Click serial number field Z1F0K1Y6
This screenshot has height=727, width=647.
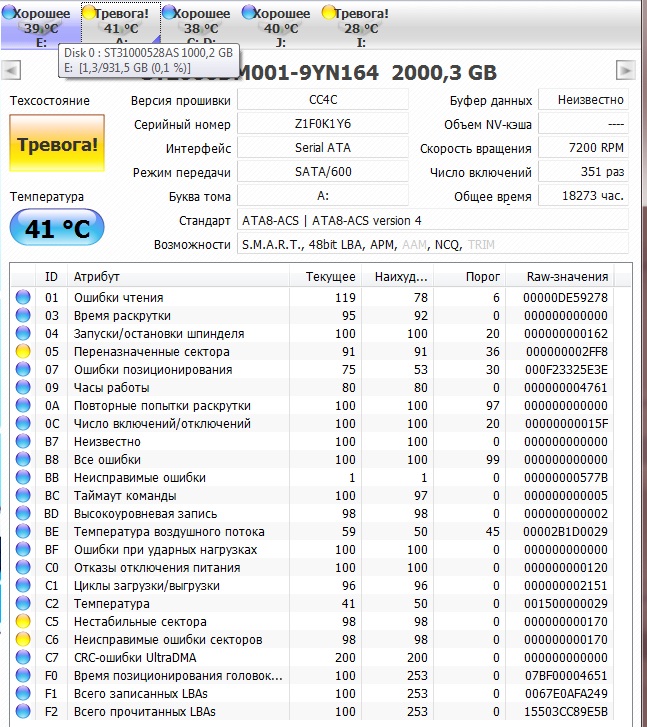[323, 124]
